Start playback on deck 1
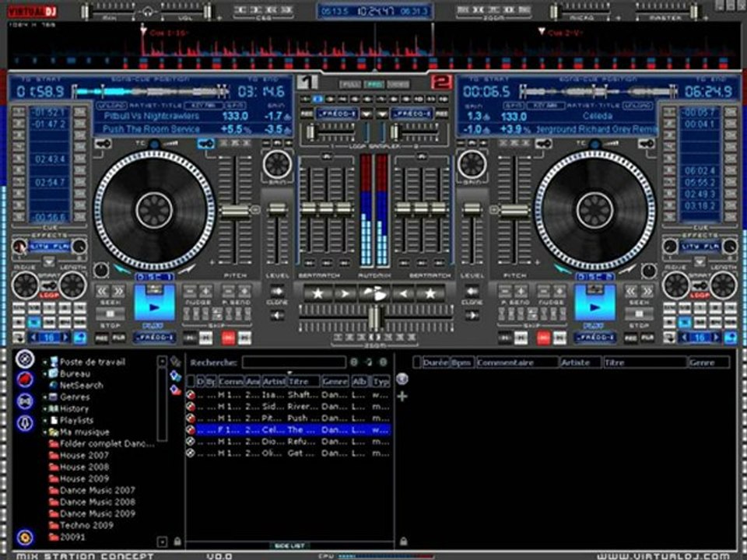 154,303
